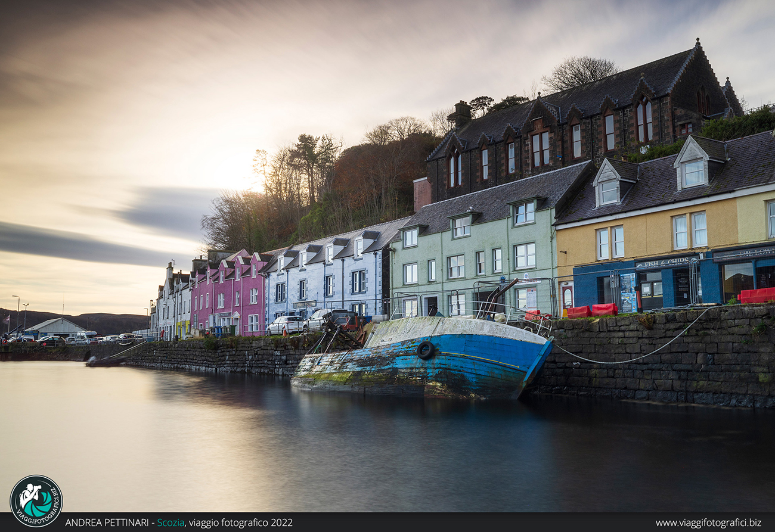Click the teal Scozia caption word
The height and width of the screenshot is (532, 775).
click(170, 522)
